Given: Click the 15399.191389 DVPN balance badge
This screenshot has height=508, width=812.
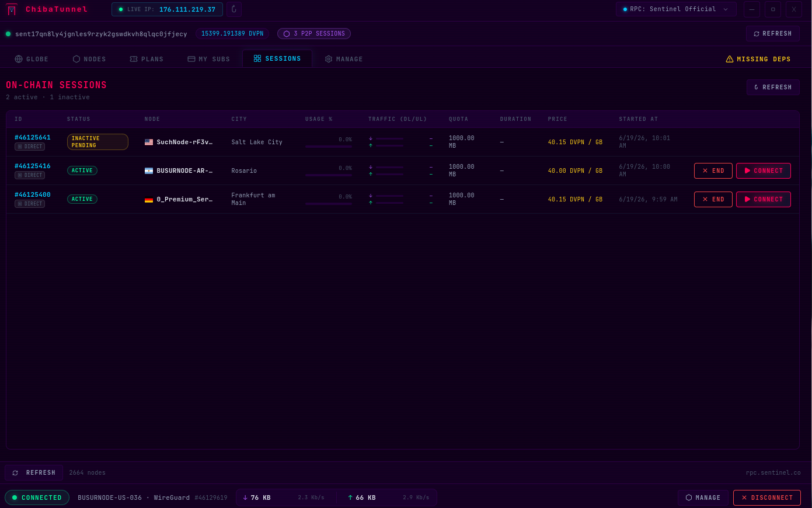Looking at the screenshot, I should point(232,34).
